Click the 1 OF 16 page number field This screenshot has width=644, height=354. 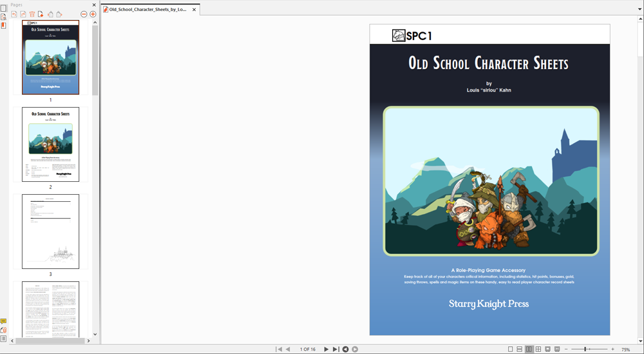pos(307,349)
